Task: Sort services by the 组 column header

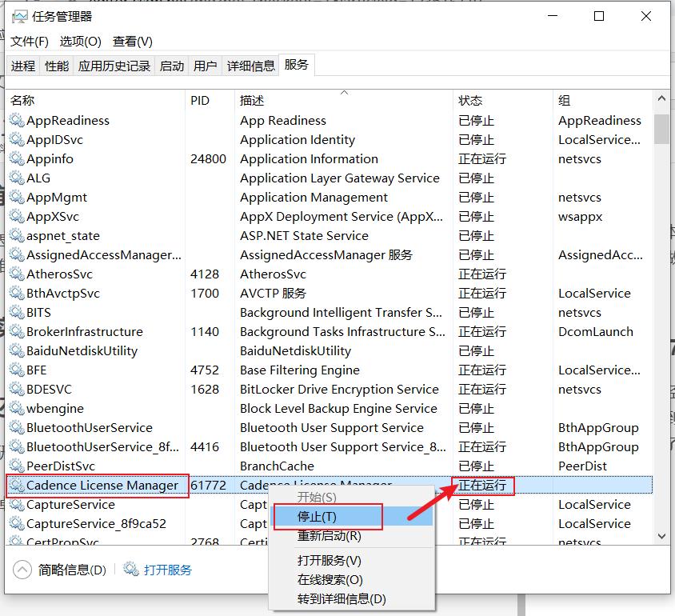Action: (603, 100)
